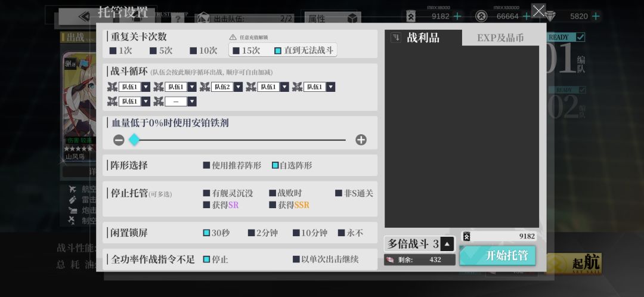Check 获得SSR stop condition
This screenshot has height=297, width=644.
[289, 205]
